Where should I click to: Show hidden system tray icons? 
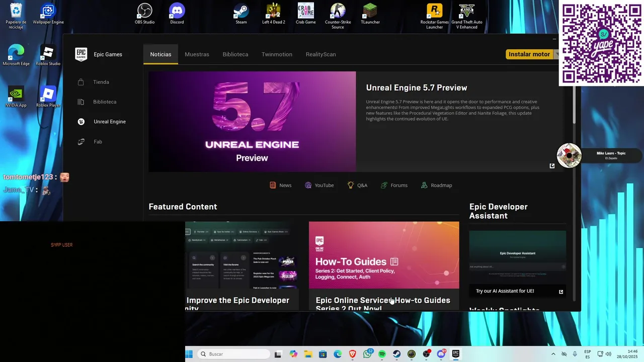tap(553, 354)
